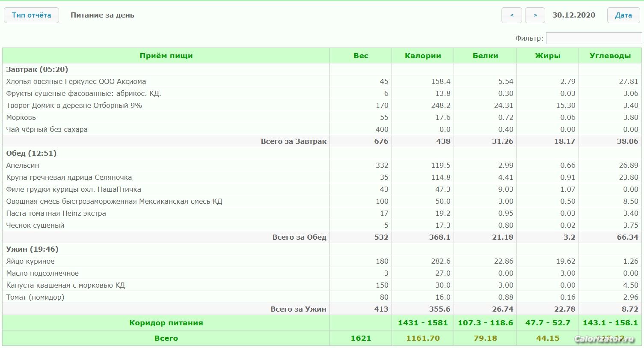This screenshot has width=644, height=348.
Task: Select Паста томатная Heinz экстра row
Action: [x=322, y=213]
